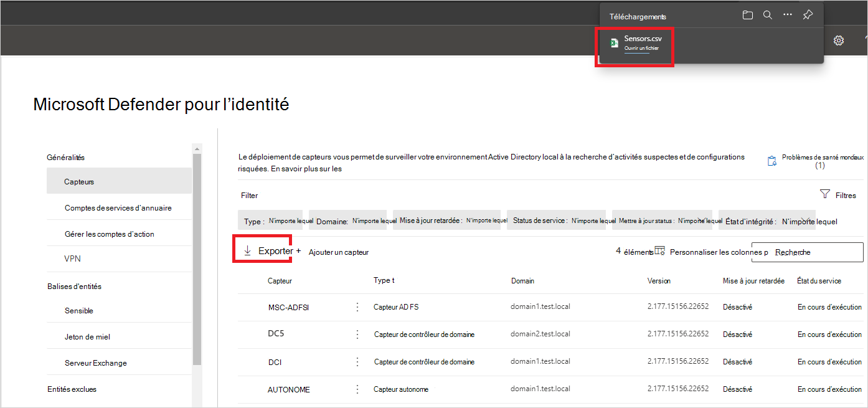Open 'Mettre à jour status' filter dropdown

click(662, 221)
